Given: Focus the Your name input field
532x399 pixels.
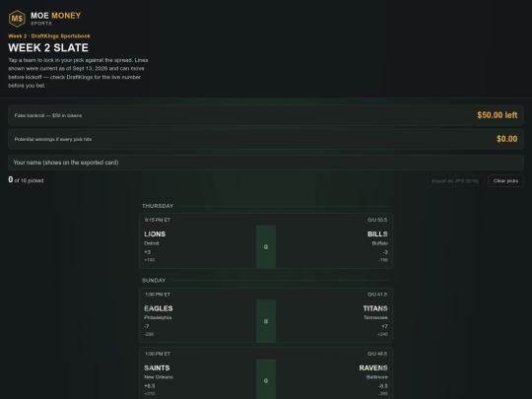Looking at the screenshot, I should [266, 163].
